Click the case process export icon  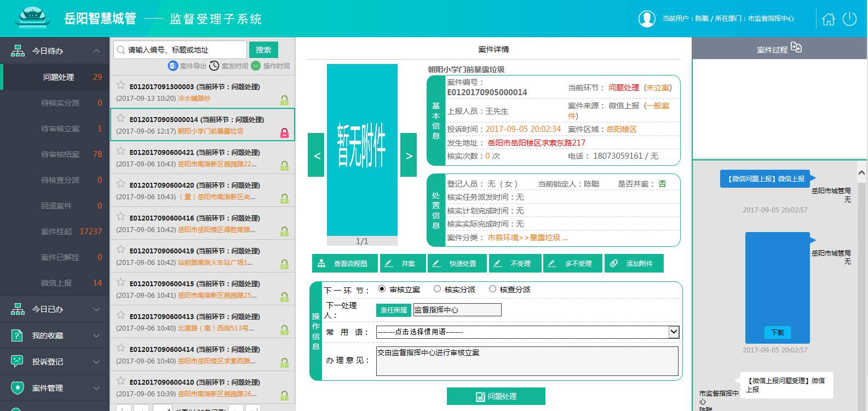pos(796,48)
